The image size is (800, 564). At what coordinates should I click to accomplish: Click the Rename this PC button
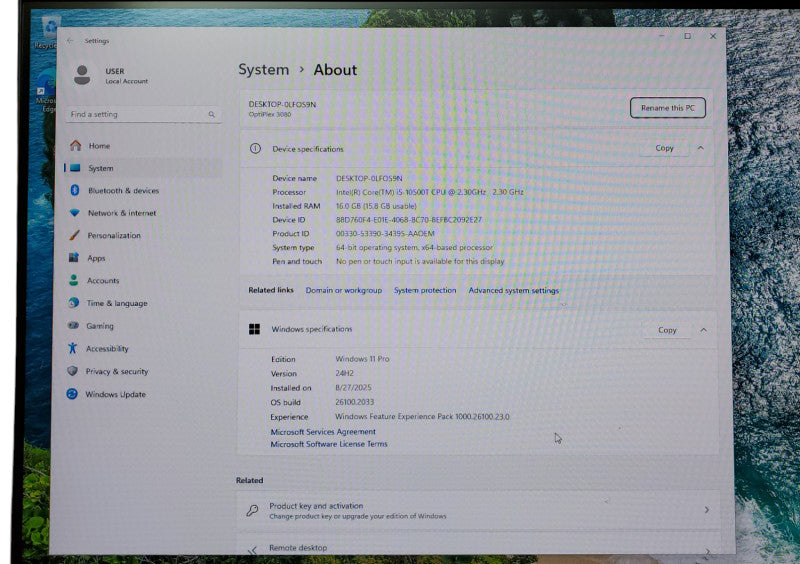tap(668, 108)
